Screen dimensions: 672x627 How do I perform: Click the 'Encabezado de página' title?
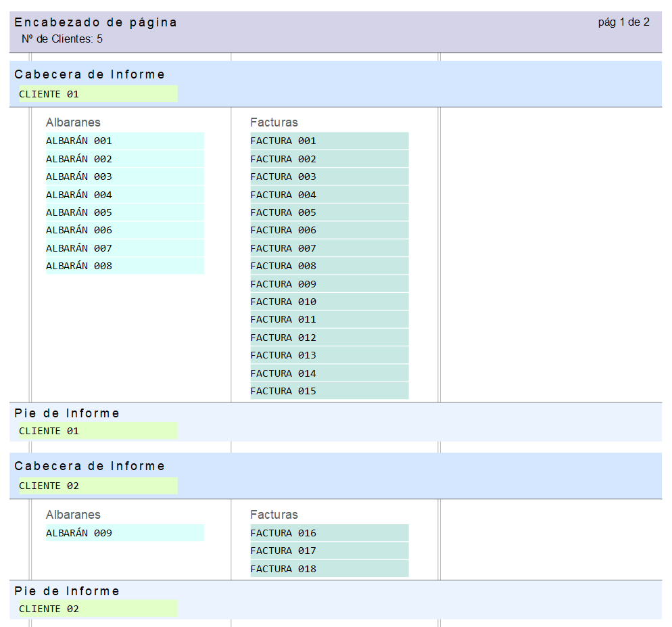(x=95, y=22)
